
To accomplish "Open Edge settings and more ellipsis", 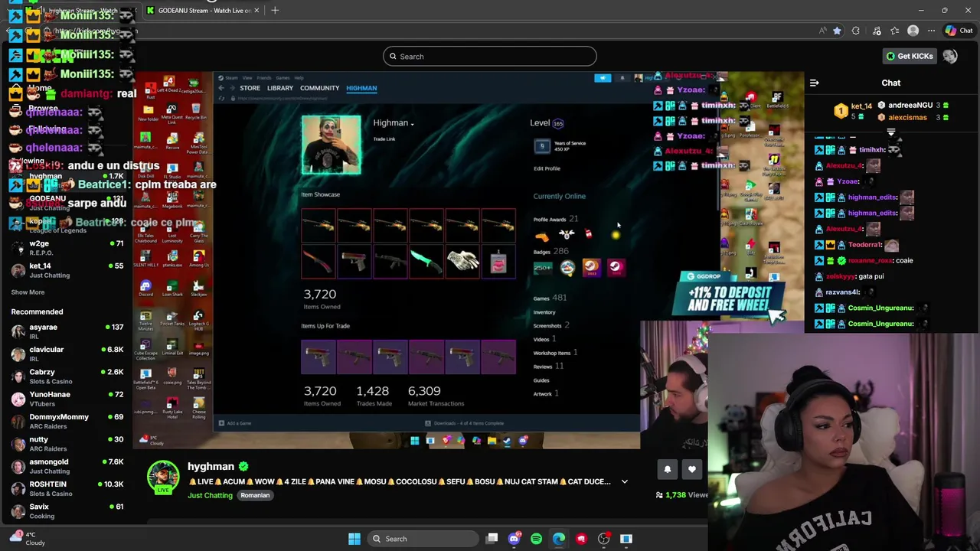I will pyautogui.click(x=931, y=31).
